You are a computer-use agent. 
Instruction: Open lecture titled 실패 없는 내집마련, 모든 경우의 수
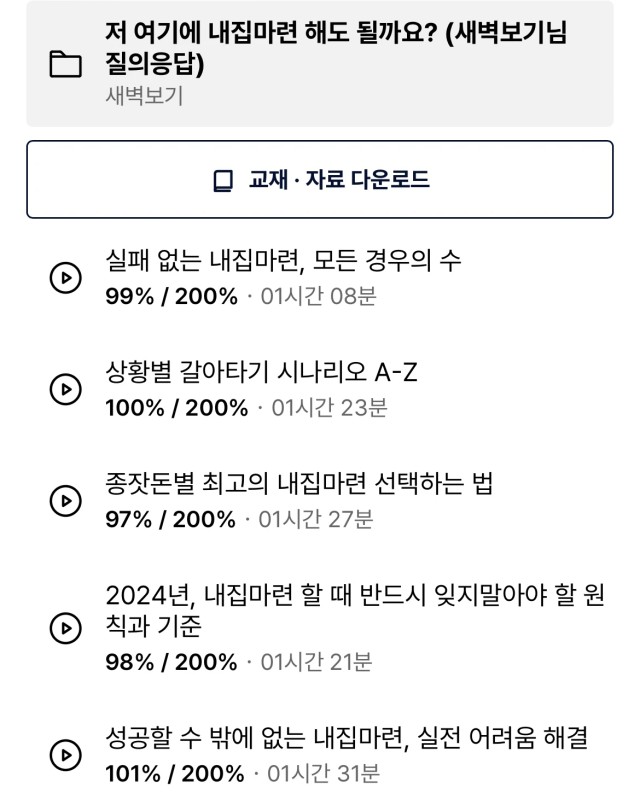coord(283,261)
